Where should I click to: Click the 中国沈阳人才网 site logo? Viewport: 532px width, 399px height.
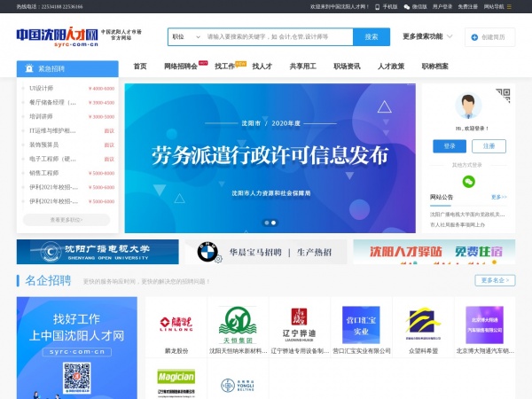coord(58,36)
